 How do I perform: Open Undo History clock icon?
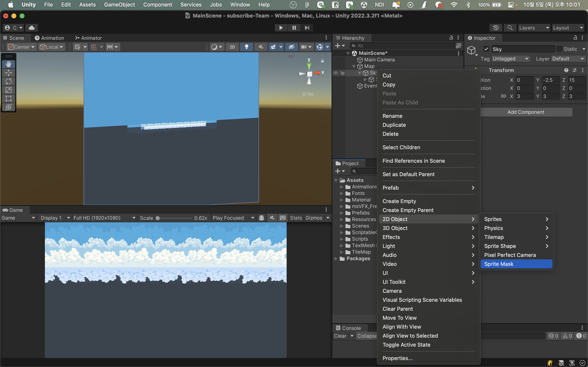pos(496,28)
